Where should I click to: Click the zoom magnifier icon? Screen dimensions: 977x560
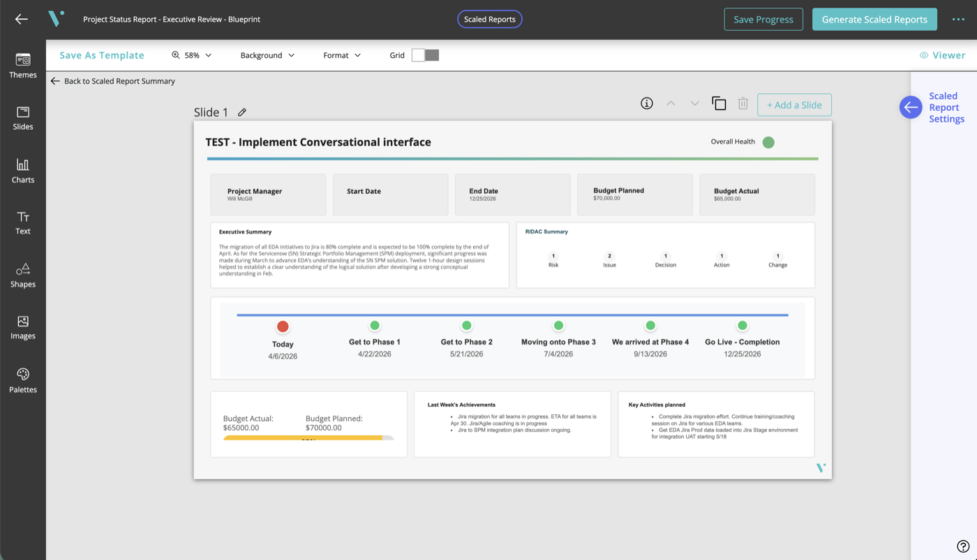[x=176, y=55]
